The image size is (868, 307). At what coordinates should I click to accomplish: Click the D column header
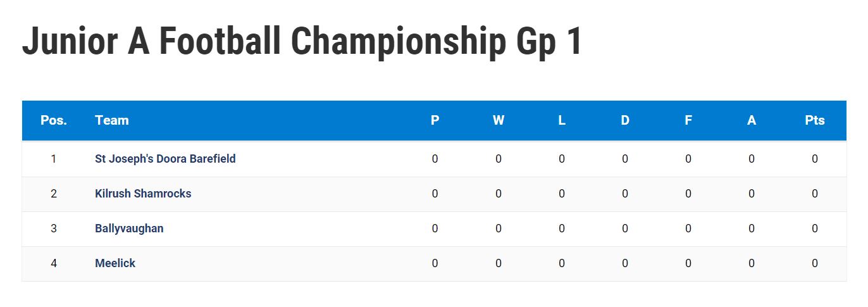pyautogui.click(x=625, y=120)
